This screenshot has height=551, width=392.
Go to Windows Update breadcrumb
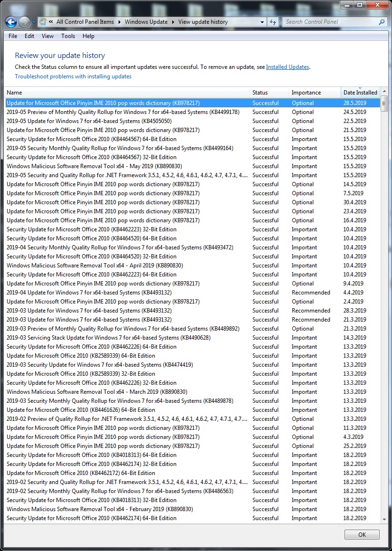[x=146, y=22]
